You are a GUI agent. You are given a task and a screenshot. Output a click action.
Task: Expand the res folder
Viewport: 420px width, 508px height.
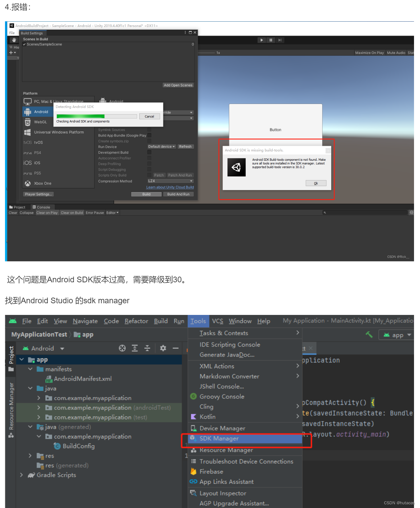pyautogui.click(x=30, y=456)
